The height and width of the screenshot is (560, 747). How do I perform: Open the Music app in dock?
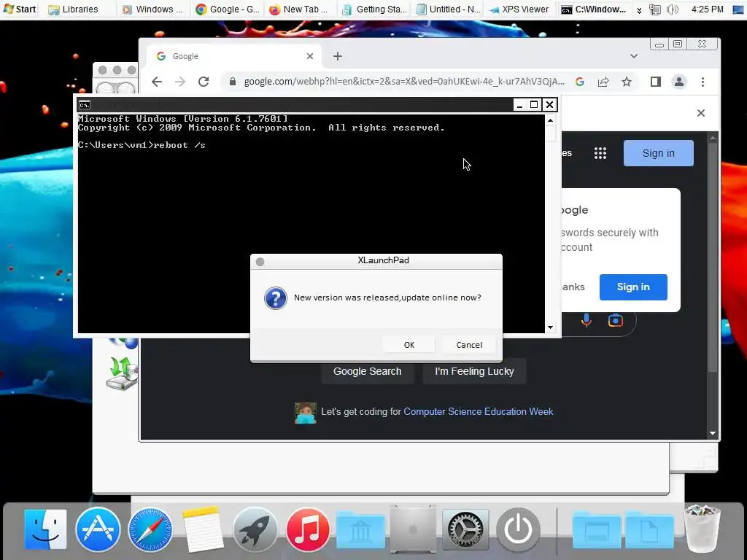[x=308, y=529]
